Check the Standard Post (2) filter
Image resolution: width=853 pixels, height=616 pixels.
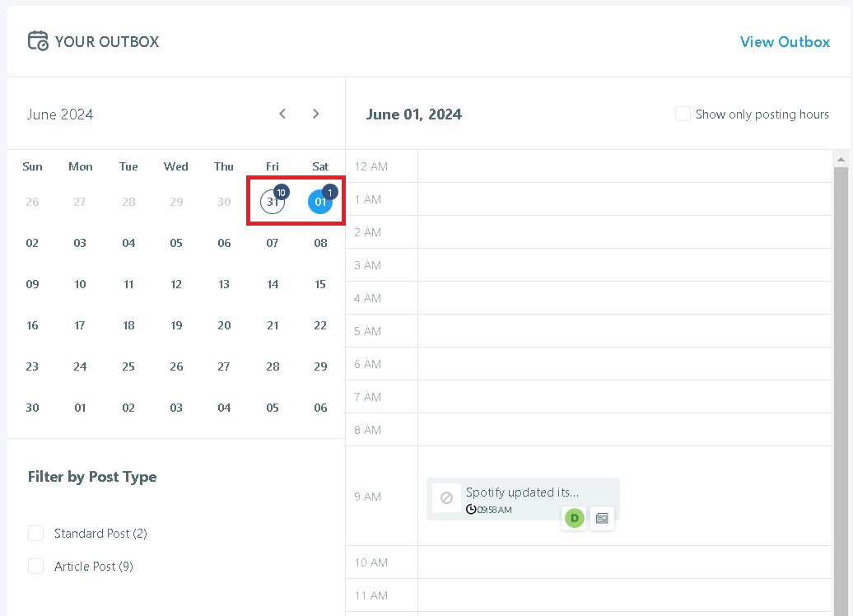click(x=35, y=533)
